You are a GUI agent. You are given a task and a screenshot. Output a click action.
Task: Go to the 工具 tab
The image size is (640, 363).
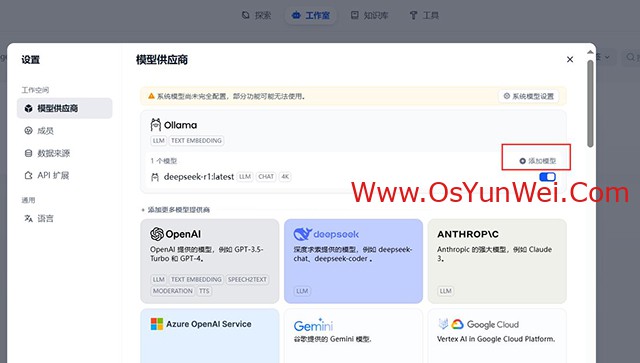click(x=424, y=16)
